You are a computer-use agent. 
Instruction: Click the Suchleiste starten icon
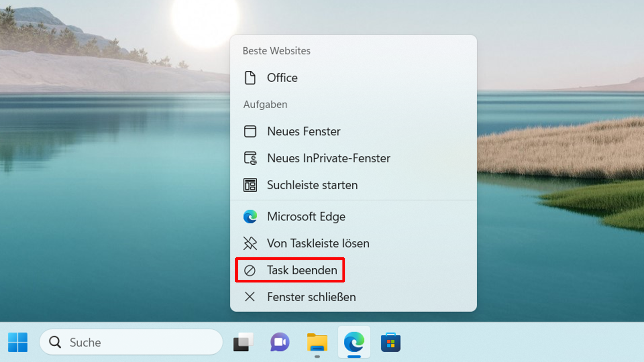point(250,185)
